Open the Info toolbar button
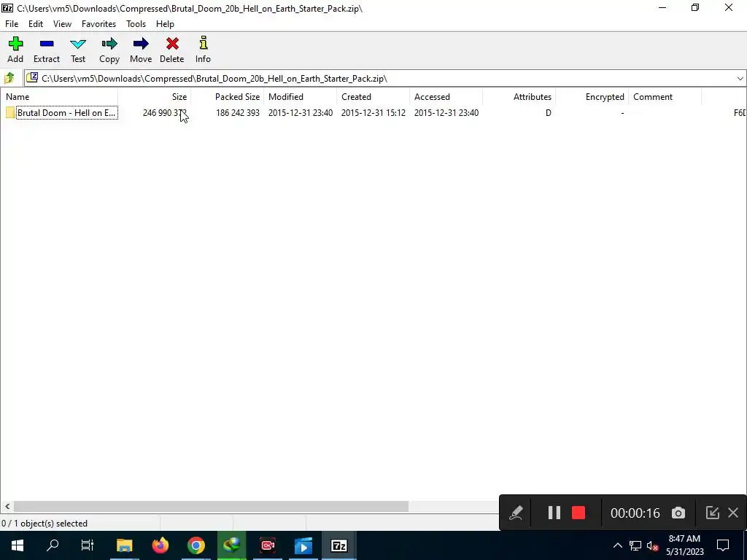Screen dimensions: 747x560 coord(203,50)
